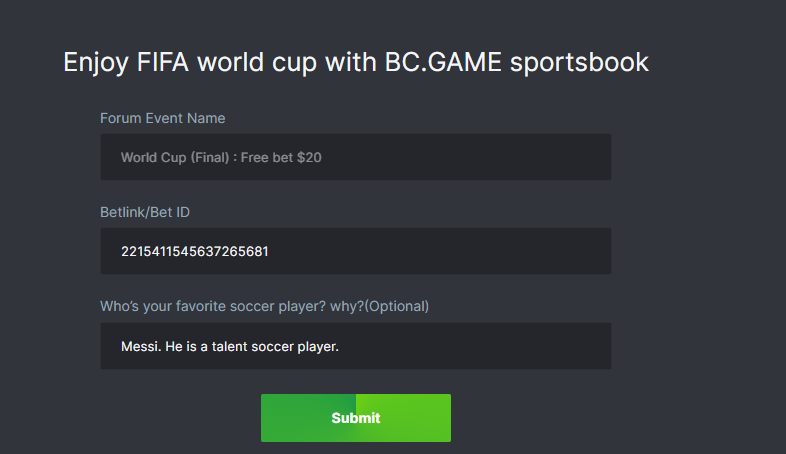Click the "(Optional)" text in the question label
The height and width of the screenshot is (454, 786).
pyautogui.click(x=397, y=306)
